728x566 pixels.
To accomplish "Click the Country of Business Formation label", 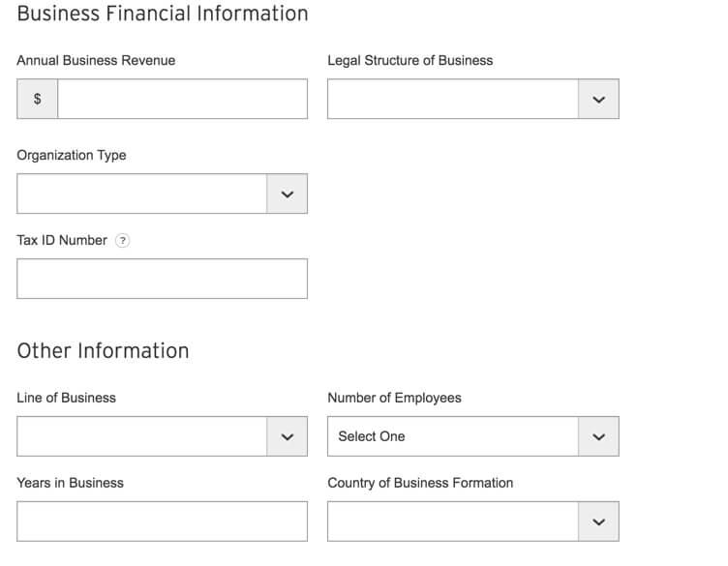I will [x=420, y=483].
